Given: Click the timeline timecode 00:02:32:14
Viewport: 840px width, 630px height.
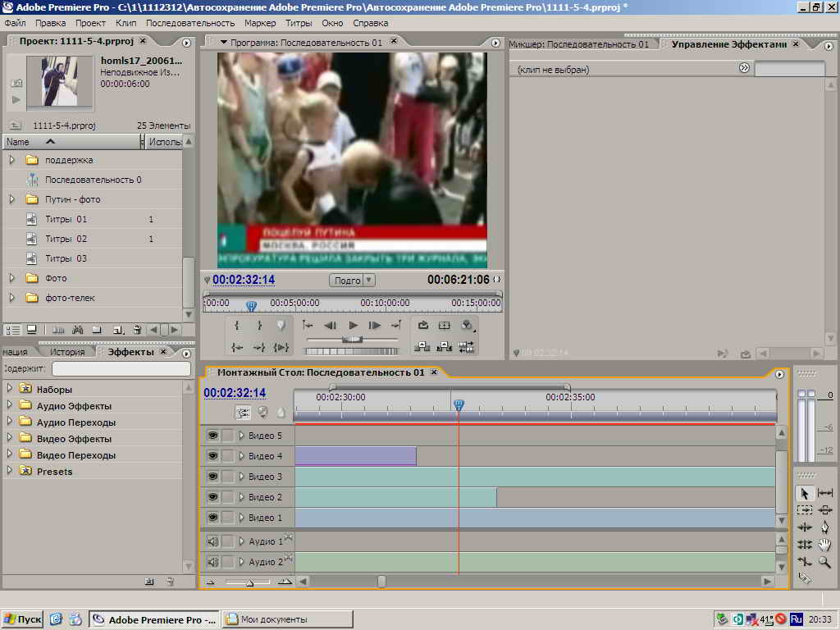Looking at the screenshot, I should point(235,393).
